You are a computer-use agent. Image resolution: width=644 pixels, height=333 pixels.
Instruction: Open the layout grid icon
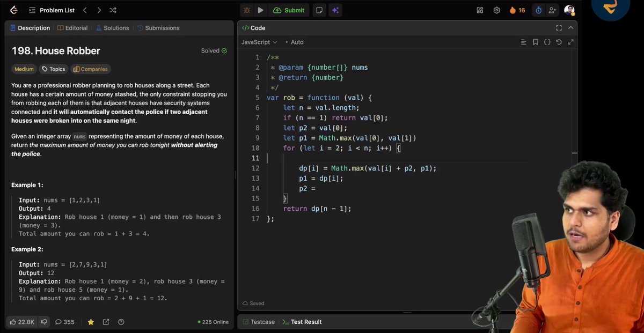click(x=480, y=10)
